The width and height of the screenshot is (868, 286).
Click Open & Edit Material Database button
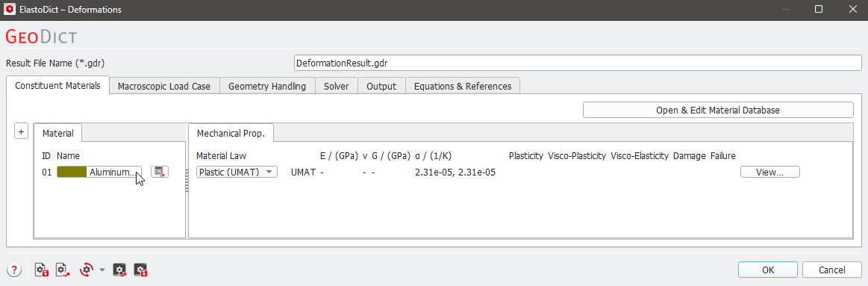click(718, 110)
